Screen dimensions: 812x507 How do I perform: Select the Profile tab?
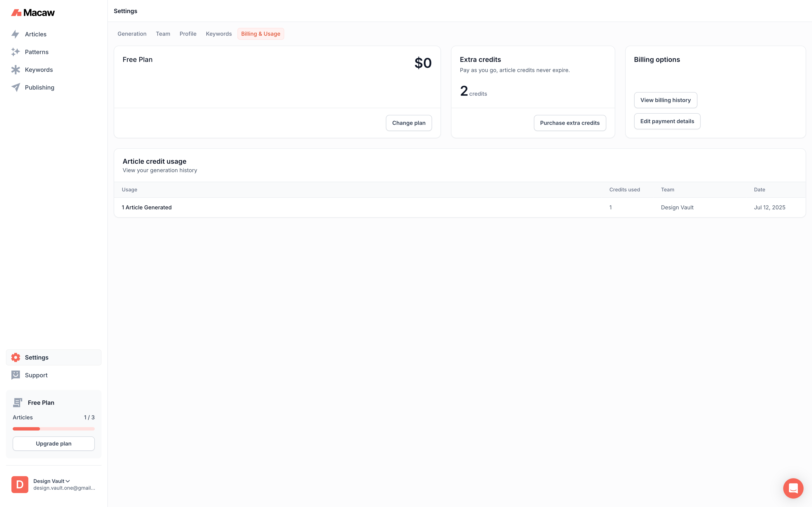tap(188, 34)
